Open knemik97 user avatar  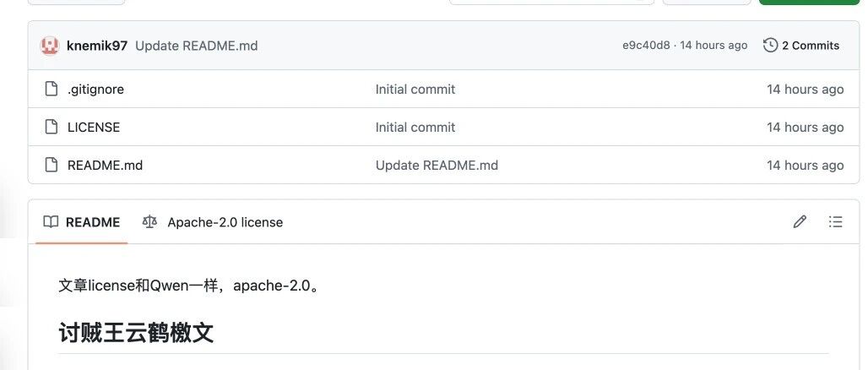(x=50, y=46)
